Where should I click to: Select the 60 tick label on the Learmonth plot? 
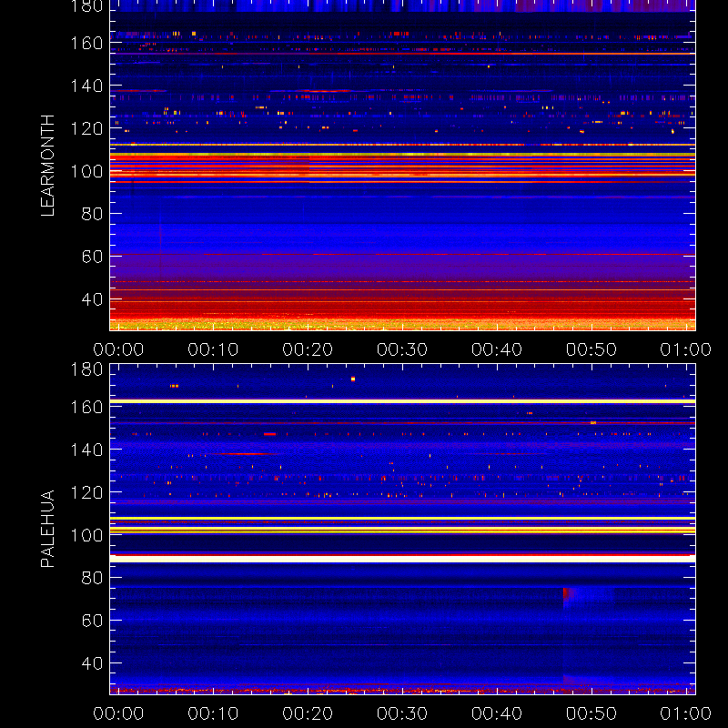click(x=92, y=257)
